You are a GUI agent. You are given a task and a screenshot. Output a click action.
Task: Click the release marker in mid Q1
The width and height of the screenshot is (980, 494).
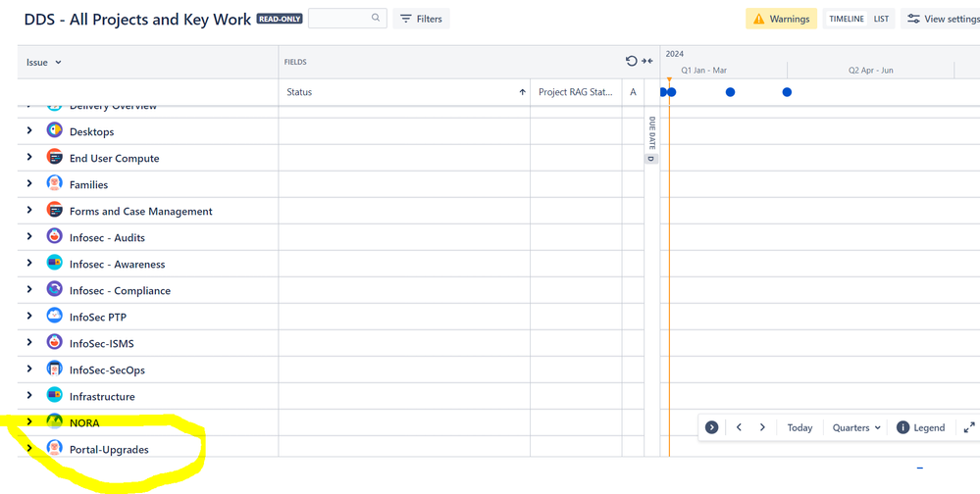(x=730, y=92)
